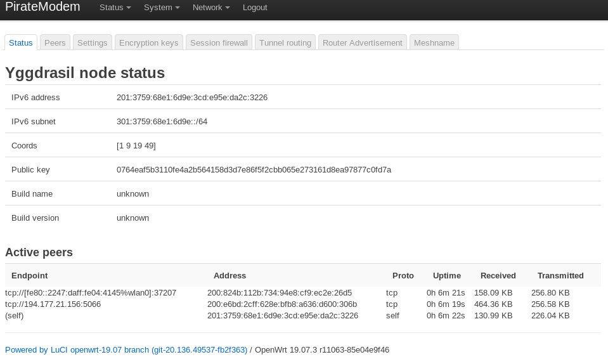Screen dimensions: 608x364
Task: Open the Status dropdown menu
Action: pyautogui.click(x=115, y=8)
